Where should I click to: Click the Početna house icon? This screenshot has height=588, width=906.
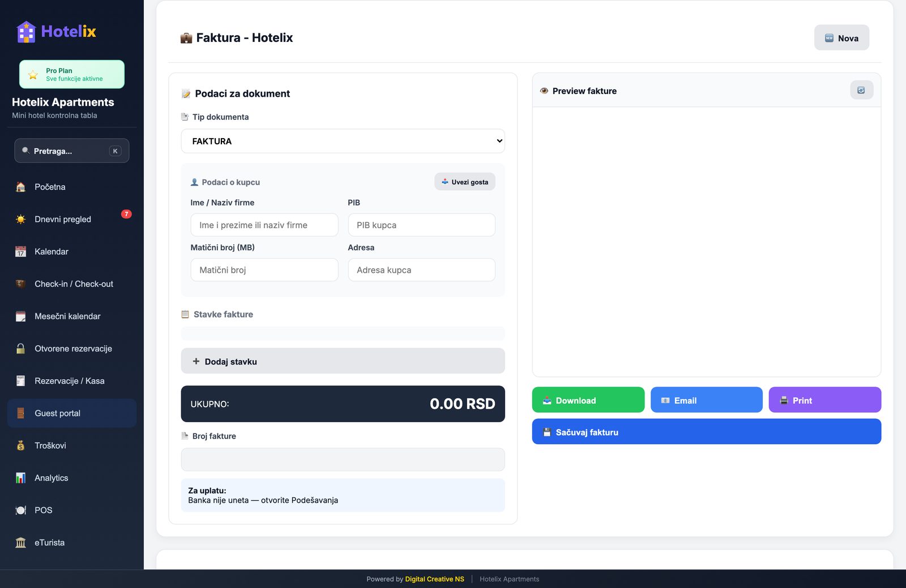pos(21,187)
